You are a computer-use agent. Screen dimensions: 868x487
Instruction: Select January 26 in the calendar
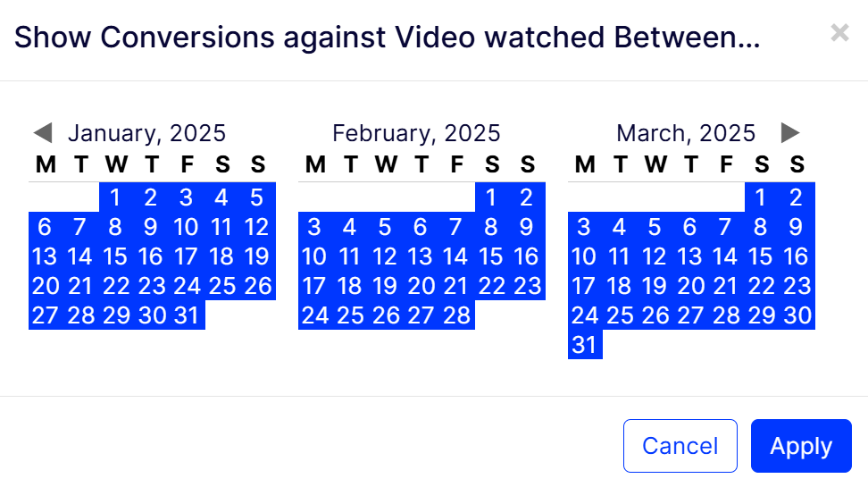257,286
